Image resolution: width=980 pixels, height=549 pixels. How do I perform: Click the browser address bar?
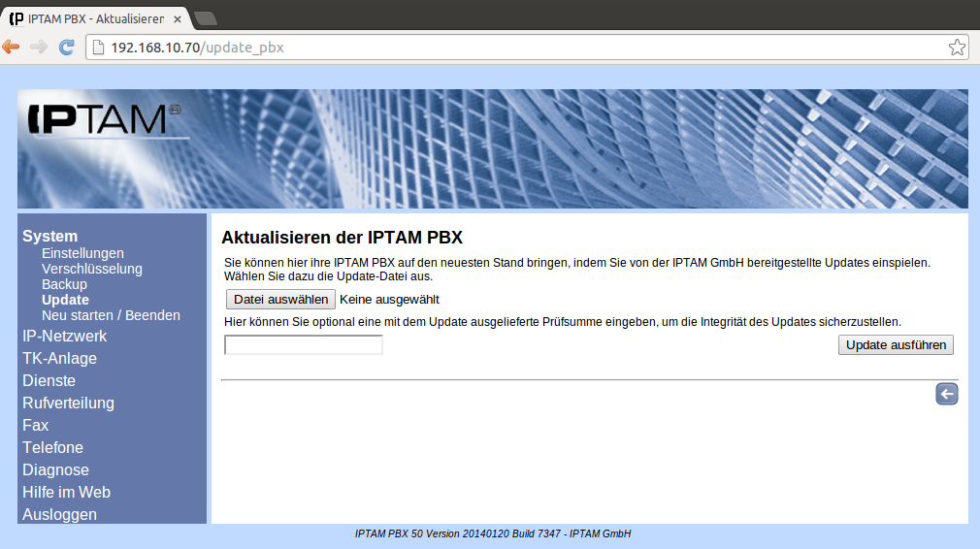point(514,48)
